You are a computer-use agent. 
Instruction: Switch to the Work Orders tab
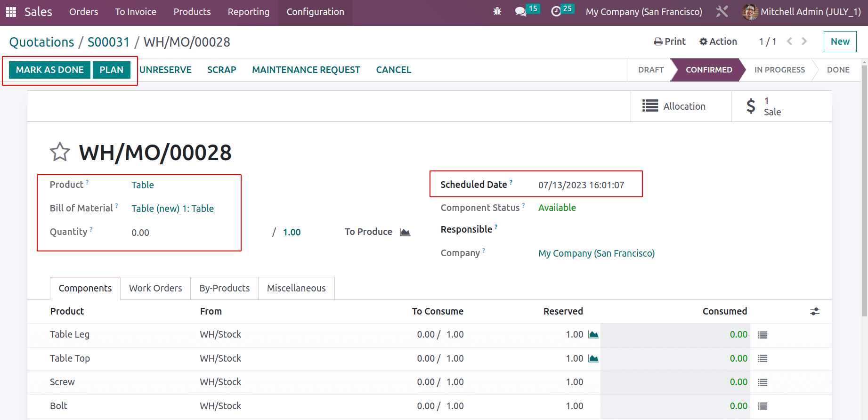[x=155, y=288]
